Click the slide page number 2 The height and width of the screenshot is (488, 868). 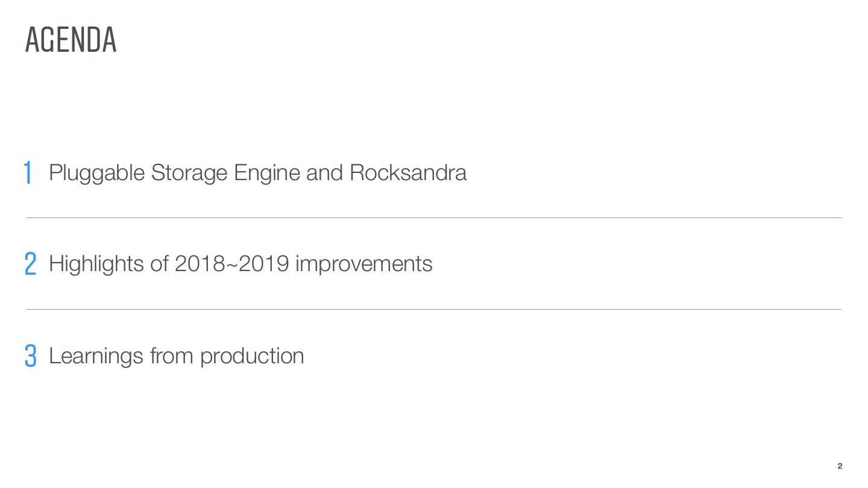(x=840, y=466)
